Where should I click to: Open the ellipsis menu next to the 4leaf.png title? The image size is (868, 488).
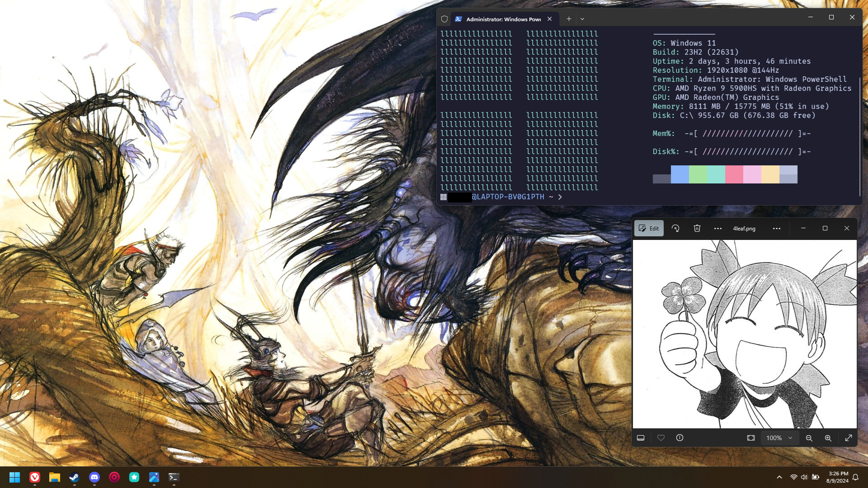click(x=777, y=229)
